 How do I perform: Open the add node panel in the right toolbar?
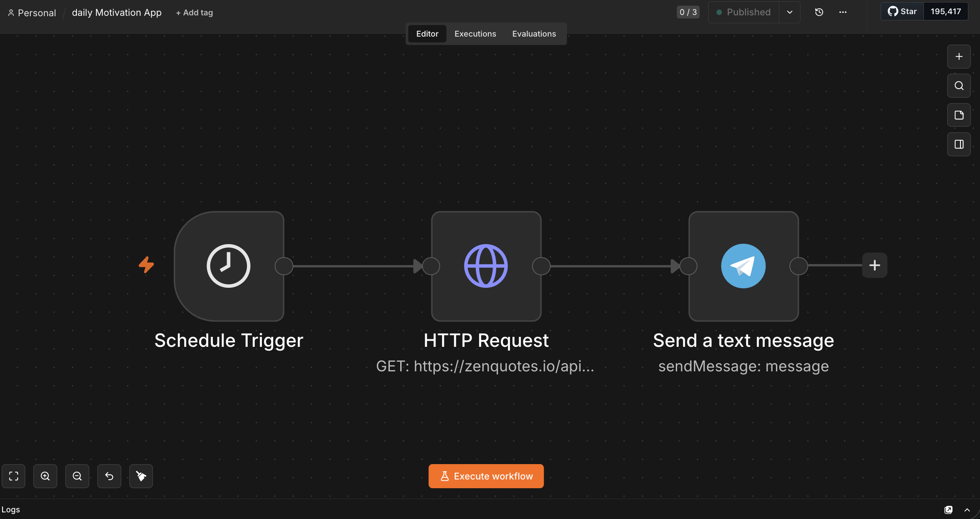[959, 57]
